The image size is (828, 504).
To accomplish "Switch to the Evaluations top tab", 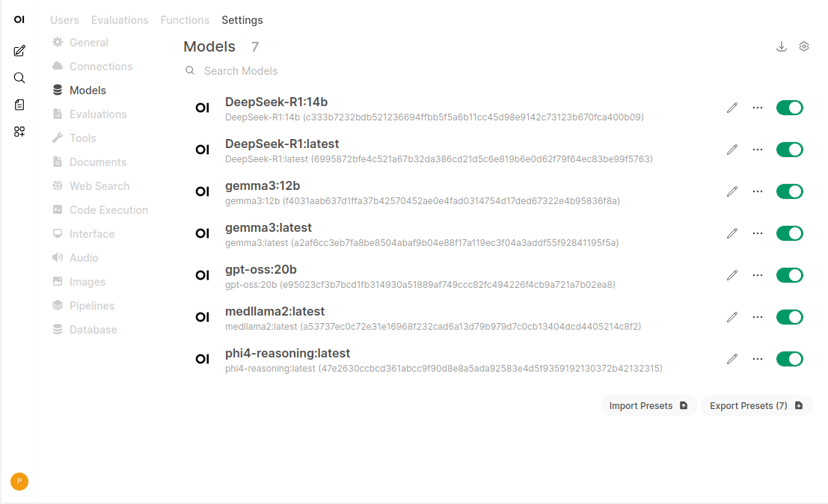I will [x=120, y=20].
